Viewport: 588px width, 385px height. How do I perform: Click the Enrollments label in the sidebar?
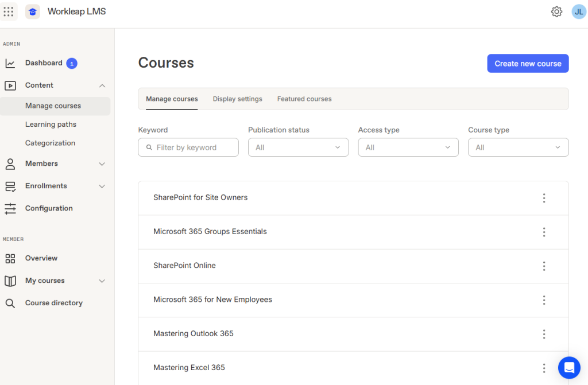(46, 186)
